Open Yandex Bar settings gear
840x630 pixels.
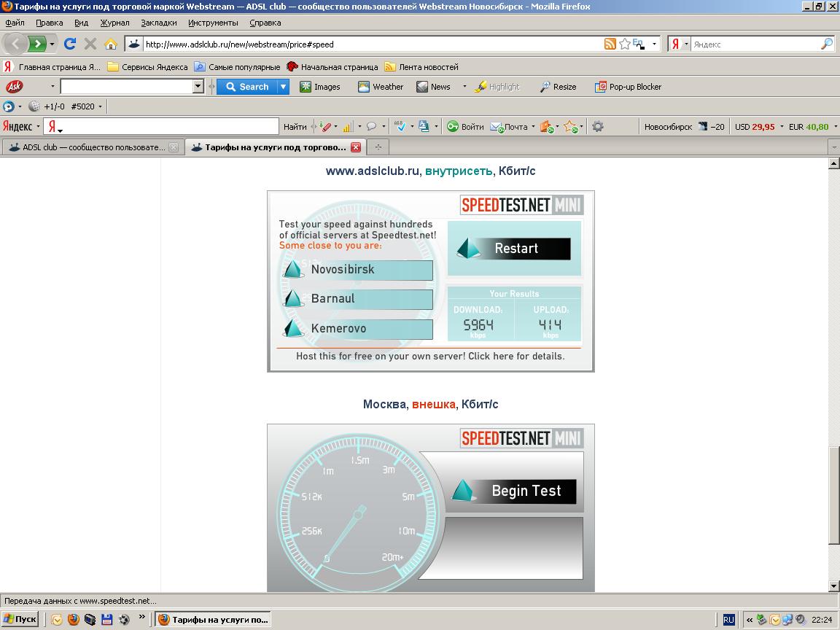(x=598, y=127)
